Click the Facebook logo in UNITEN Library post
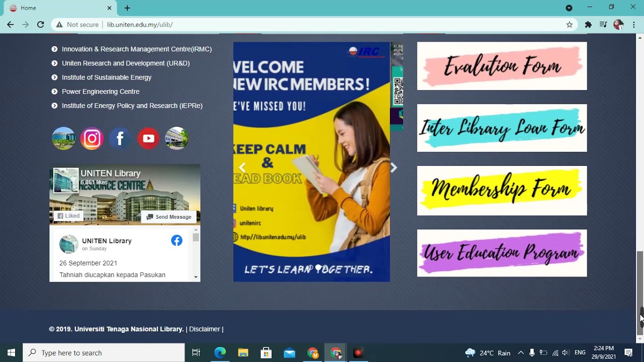The height and width of the screenshot is (362, 644). [x=177, y=240]
